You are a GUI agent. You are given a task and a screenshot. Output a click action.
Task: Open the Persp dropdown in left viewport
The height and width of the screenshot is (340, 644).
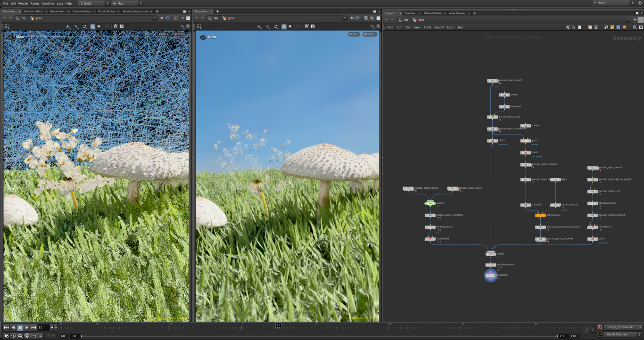pos(163,34)
